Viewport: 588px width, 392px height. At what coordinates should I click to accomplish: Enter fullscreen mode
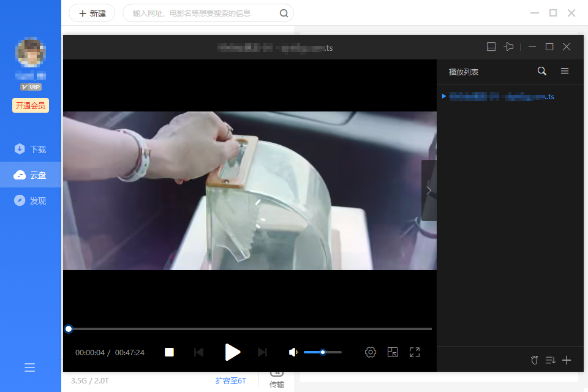click(x=415, y=352)
